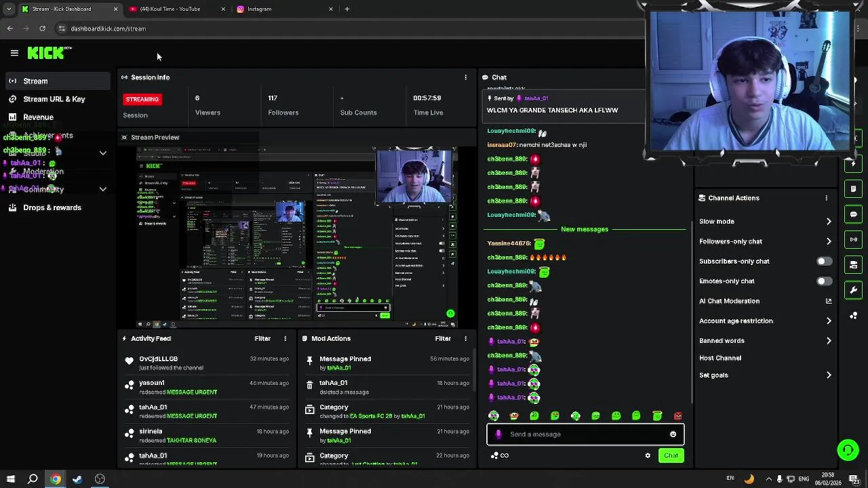
Task: Click the three-dots cluster icon in right sidebar
Action: coord(854,315)
